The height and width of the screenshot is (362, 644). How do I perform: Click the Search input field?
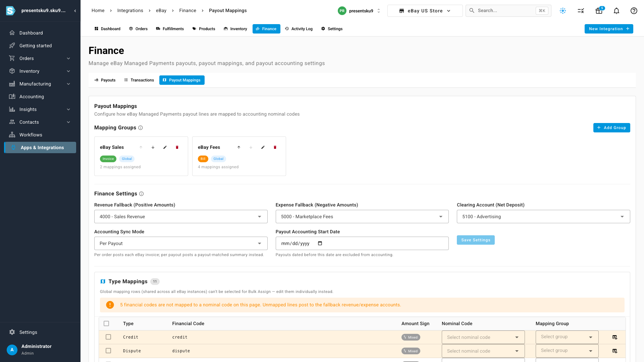(x=508, y=11)
